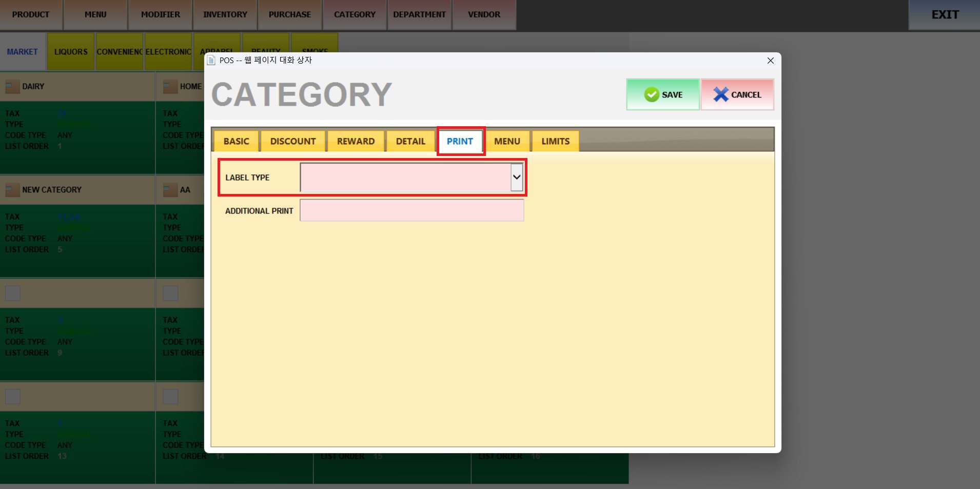The width and height of the screenshot is (980, 489).
Task: Switch to the BASIC tab
Action: click(236, 141)
